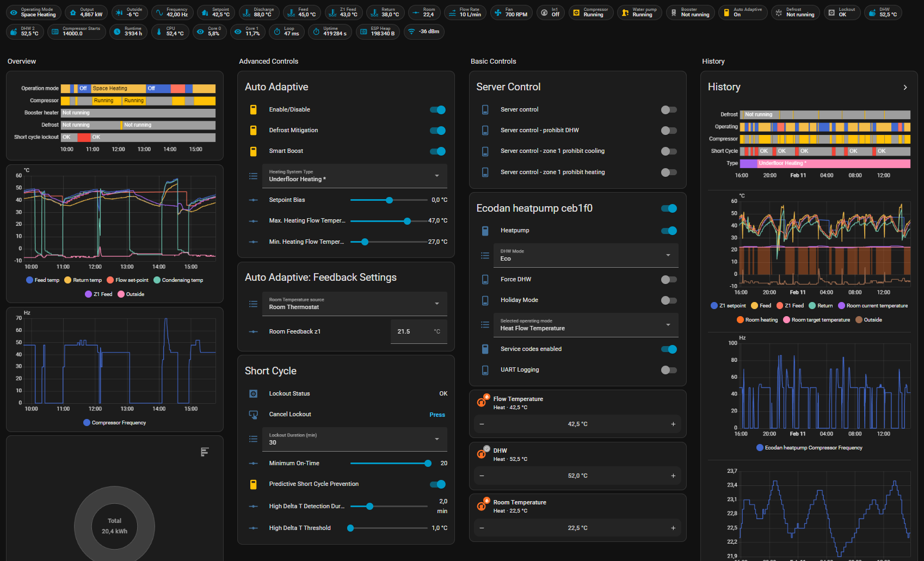This screenshot has height=561, width=924.
Task: Click the Runtime 3934 h clock chip
Action: (127, 32)
